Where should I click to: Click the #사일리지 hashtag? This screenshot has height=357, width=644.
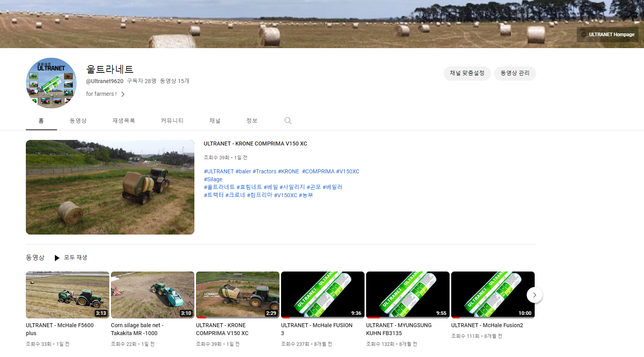292,187
